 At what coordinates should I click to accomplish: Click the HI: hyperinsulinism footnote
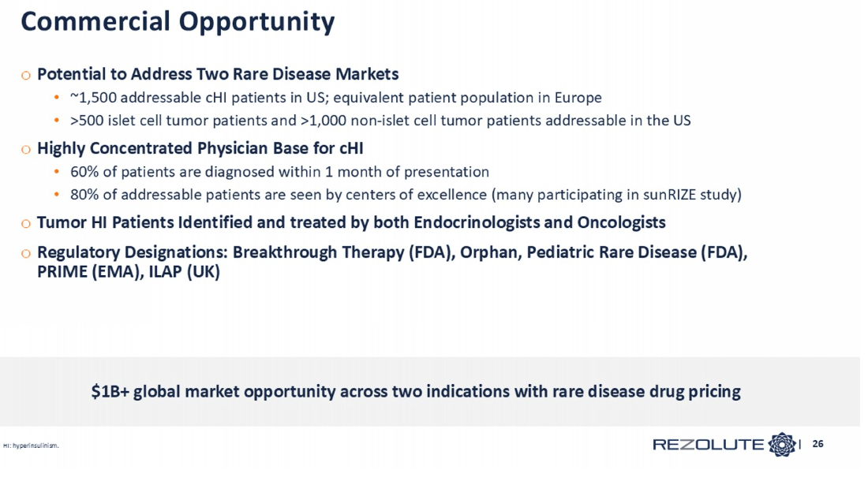[x=31, y=446]
